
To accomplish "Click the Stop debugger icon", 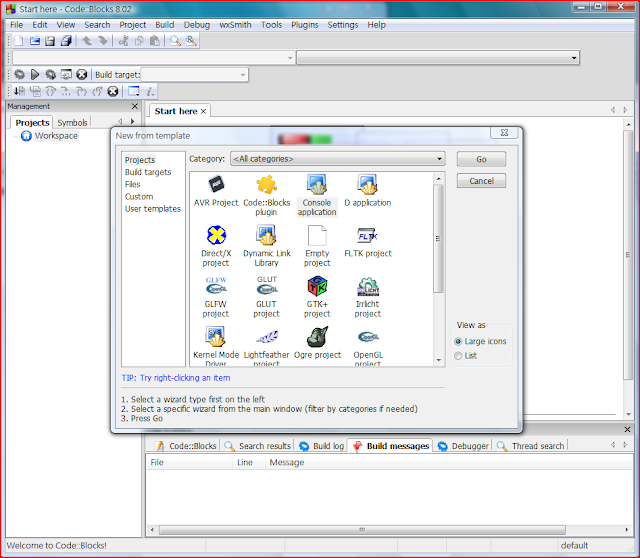I will (x=113, y=91).
